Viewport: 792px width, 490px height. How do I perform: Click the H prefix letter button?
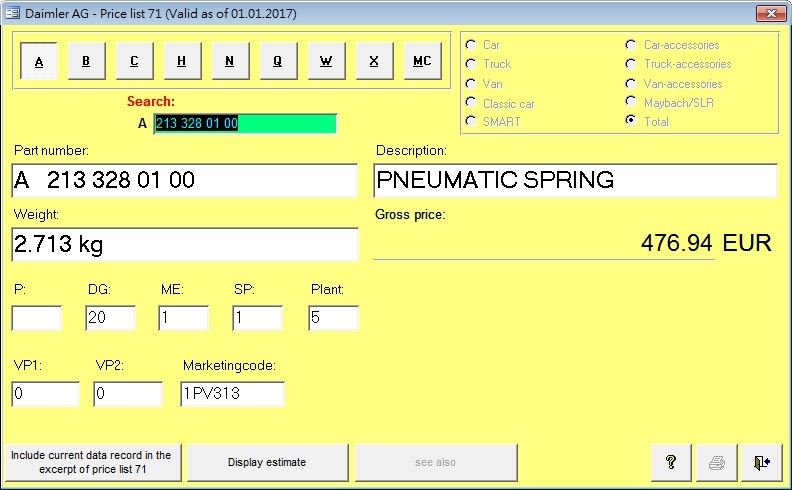tap(182, 61)
